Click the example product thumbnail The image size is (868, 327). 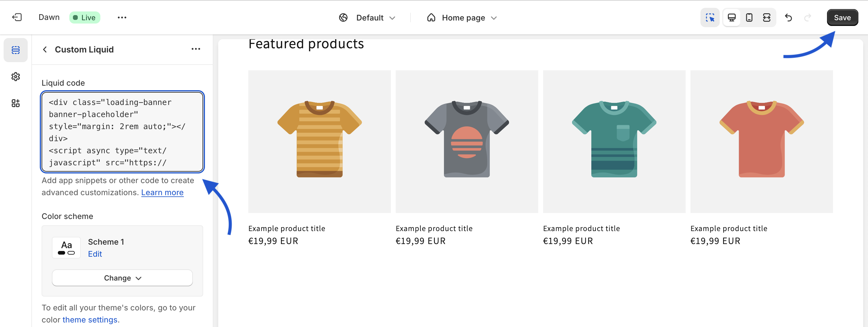coord(319,141)
